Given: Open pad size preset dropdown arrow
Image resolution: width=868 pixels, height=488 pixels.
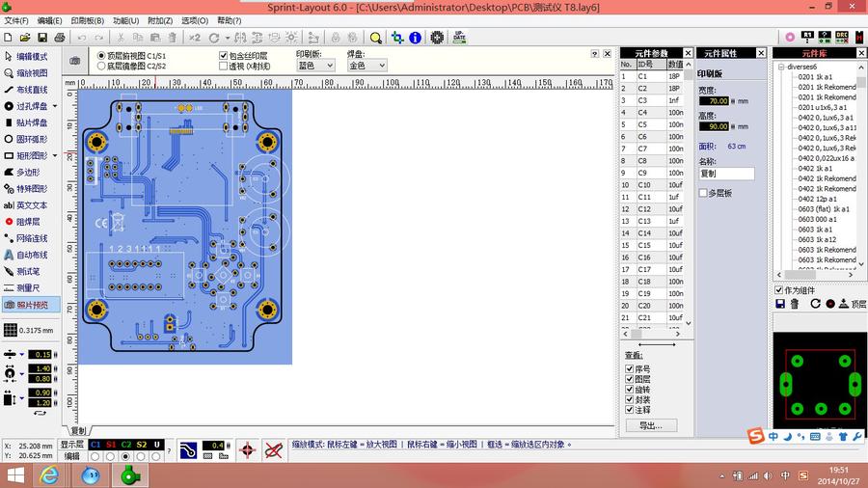Looking at the screenshot, I should 22,373.
